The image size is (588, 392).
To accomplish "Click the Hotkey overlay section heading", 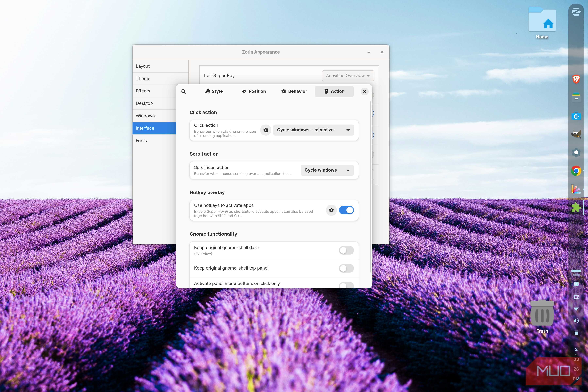I will click(207, 192).
